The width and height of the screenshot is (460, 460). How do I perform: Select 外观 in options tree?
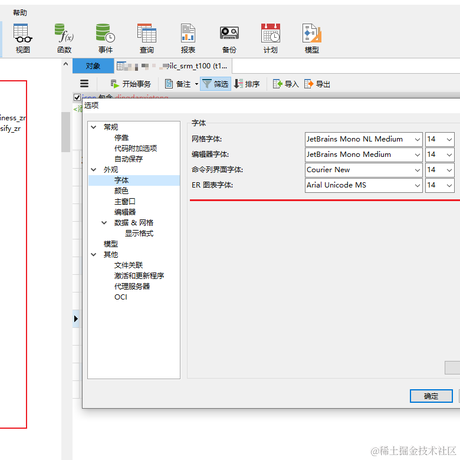click(111, 169)
